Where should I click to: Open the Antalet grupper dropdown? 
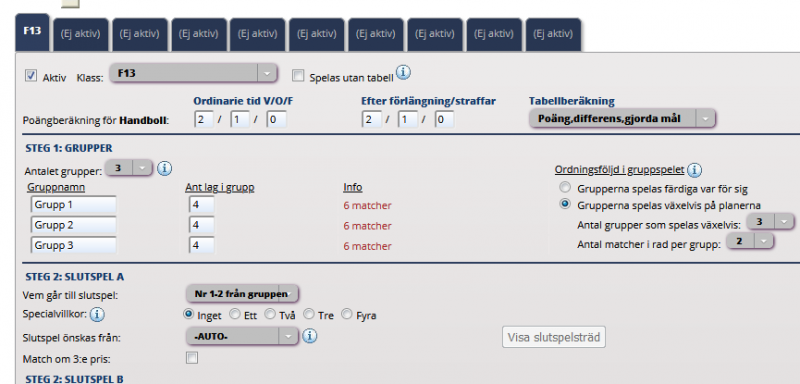tap(129, 167)
